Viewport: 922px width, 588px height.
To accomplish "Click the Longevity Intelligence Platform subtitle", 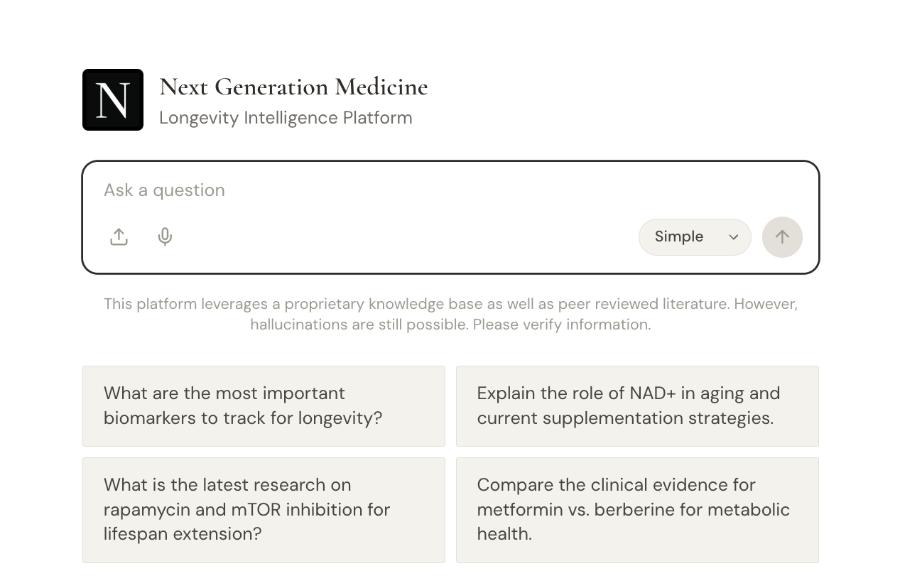I will 286,118.
